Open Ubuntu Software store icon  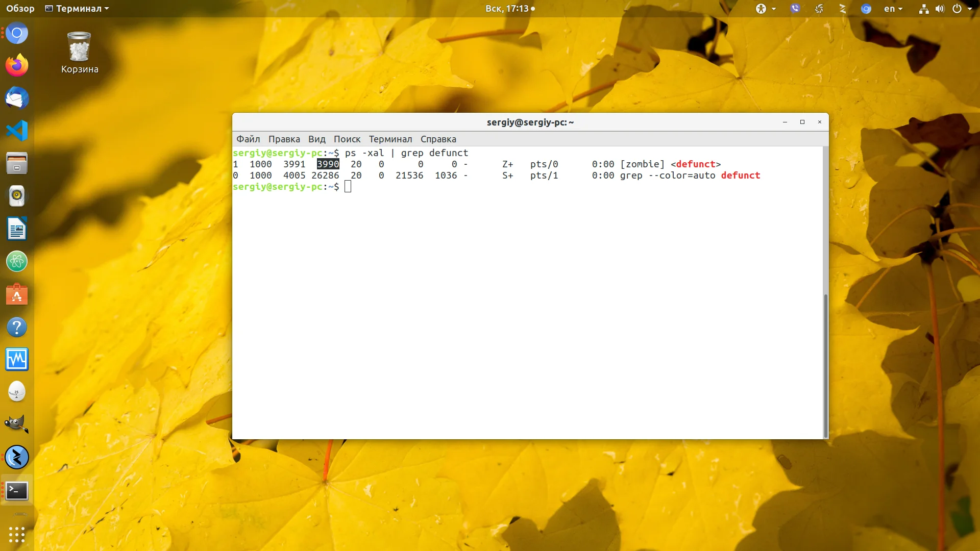click(17, 294)
